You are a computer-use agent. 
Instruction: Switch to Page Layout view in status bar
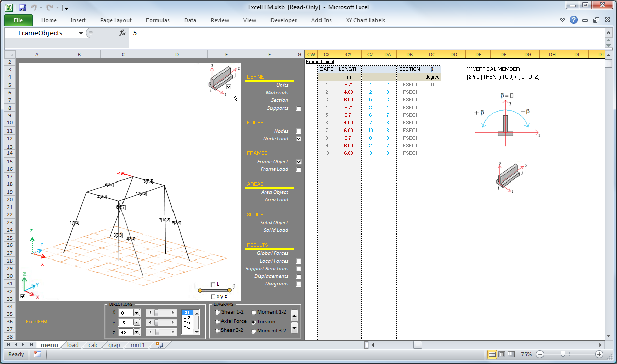point(502,354)
